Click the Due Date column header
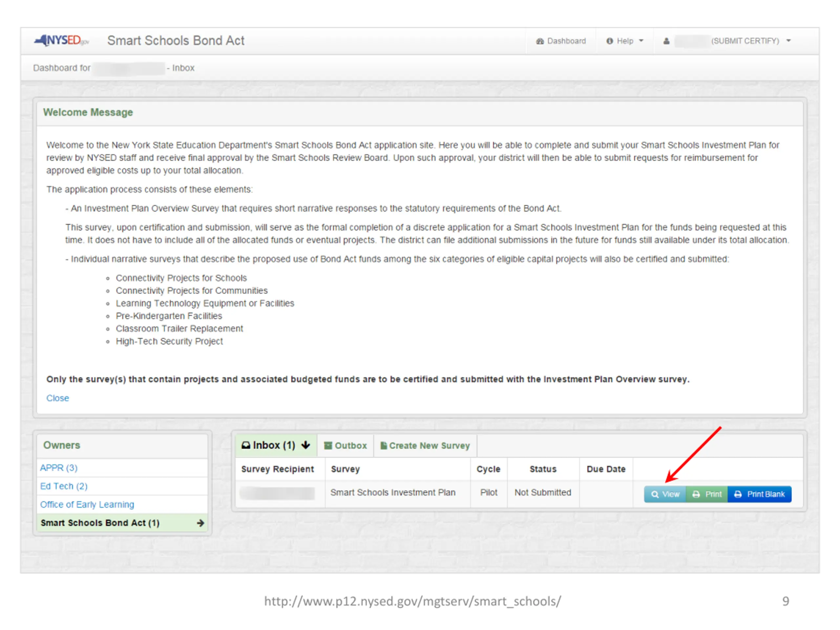Viewport: 840px width, 630px height. [606, 469]
